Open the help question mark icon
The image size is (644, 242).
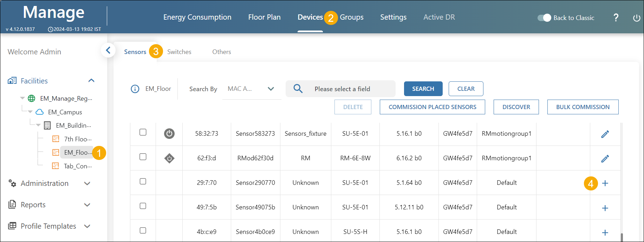pos(616,18)
